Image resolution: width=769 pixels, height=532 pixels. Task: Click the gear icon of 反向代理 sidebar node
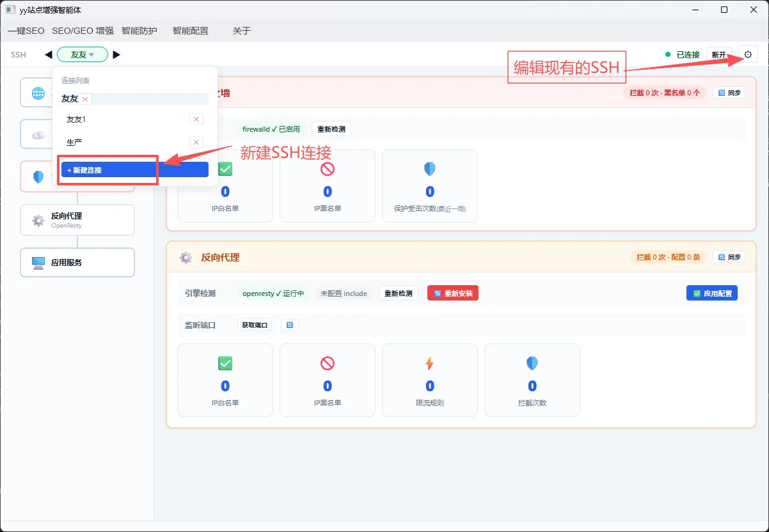[x=38, y=220]
